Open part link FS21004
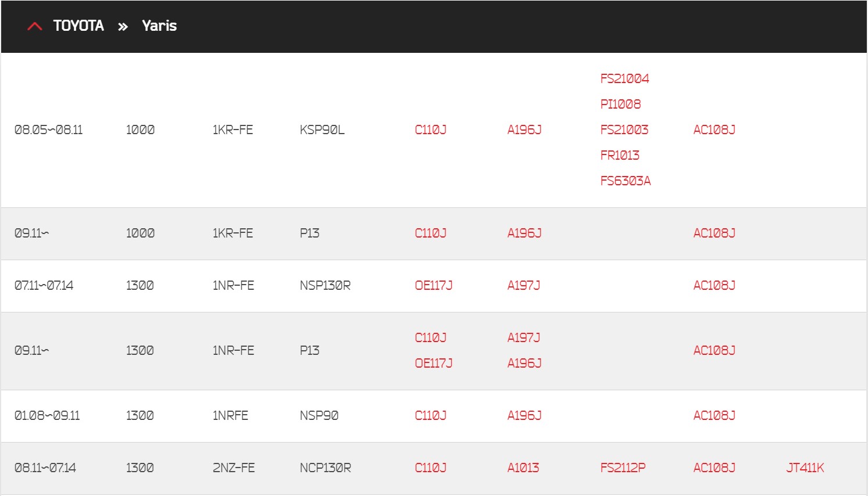Screen dimensions: 868x496 coord(624,78)
